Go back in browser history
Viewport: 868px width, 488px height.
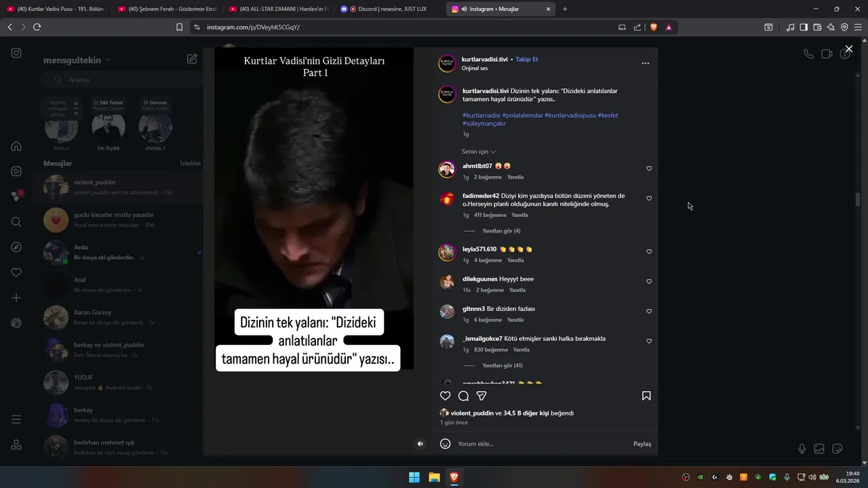9,27
